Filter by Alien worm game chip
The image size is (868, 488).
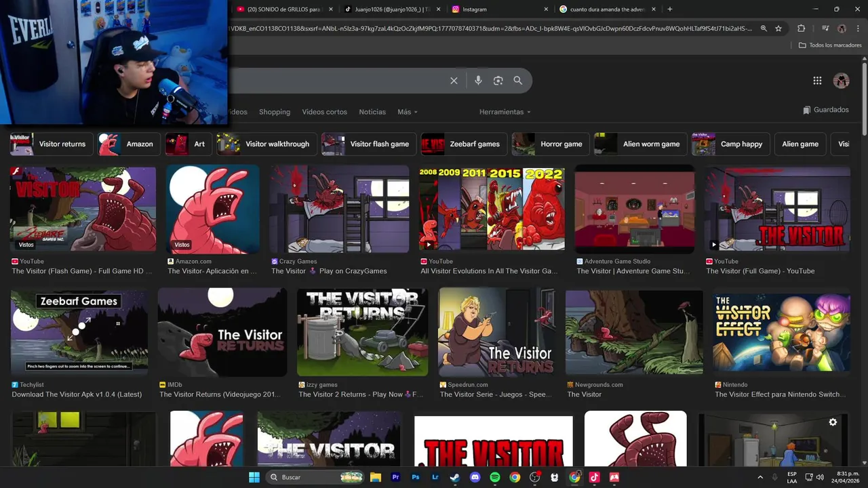pyautogui.click(x=640, y=144)
